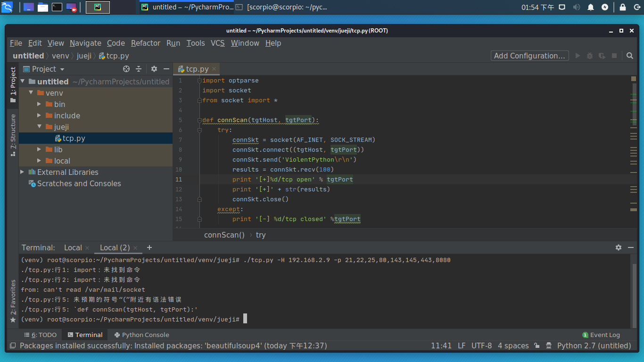This screenshot has width=644, height=362.
Task: Expand the lib folder
Action: point(40,149)
